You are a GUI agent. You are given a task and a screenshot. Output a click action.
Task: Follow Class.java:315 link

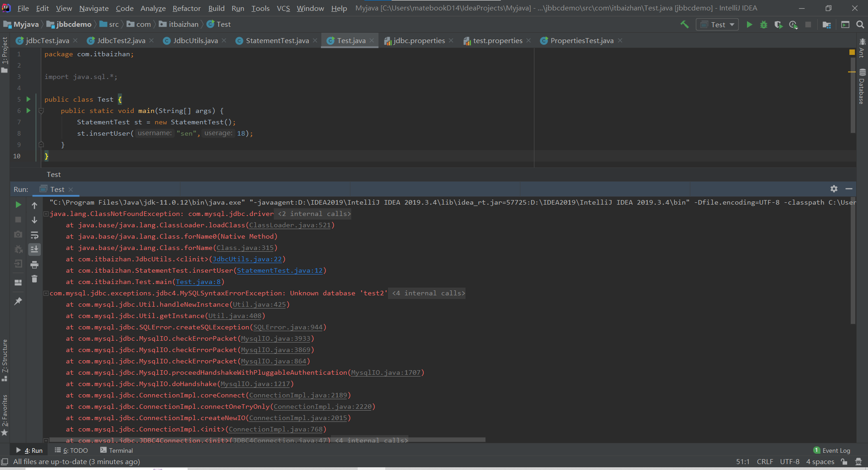(x=245, y=248)
